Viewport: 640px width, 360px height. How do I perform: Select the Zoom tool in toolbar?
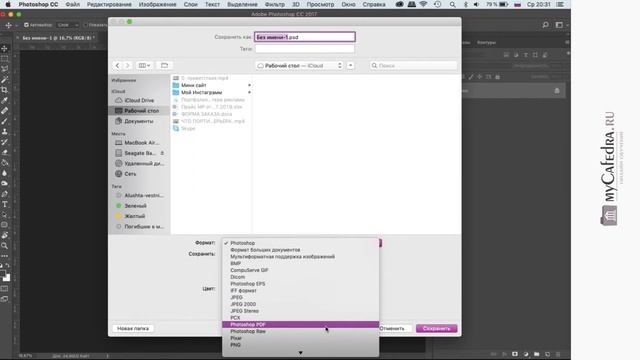pos(4,246)
